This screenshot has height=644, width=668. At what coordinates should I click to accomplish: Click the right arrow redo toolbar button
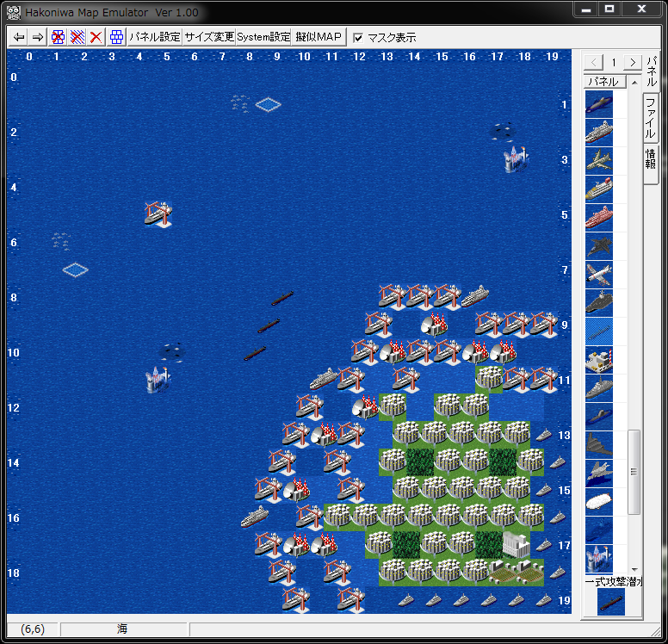[38, 38]
